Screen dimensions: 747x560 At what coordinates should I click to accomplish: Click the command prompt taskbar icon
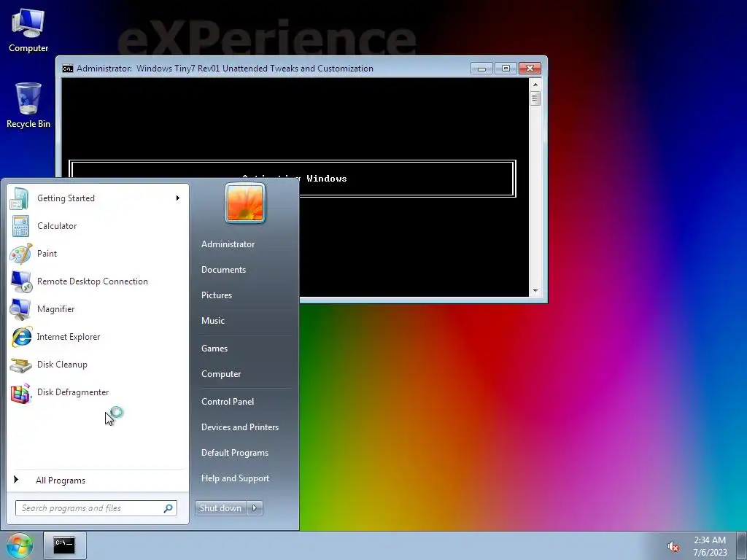pyautogui.click(x=64, y=545)
